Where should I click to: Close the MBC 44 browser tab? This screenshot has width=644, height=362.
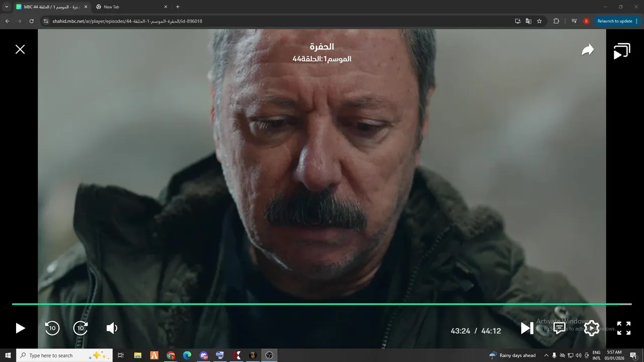(86, 7)
